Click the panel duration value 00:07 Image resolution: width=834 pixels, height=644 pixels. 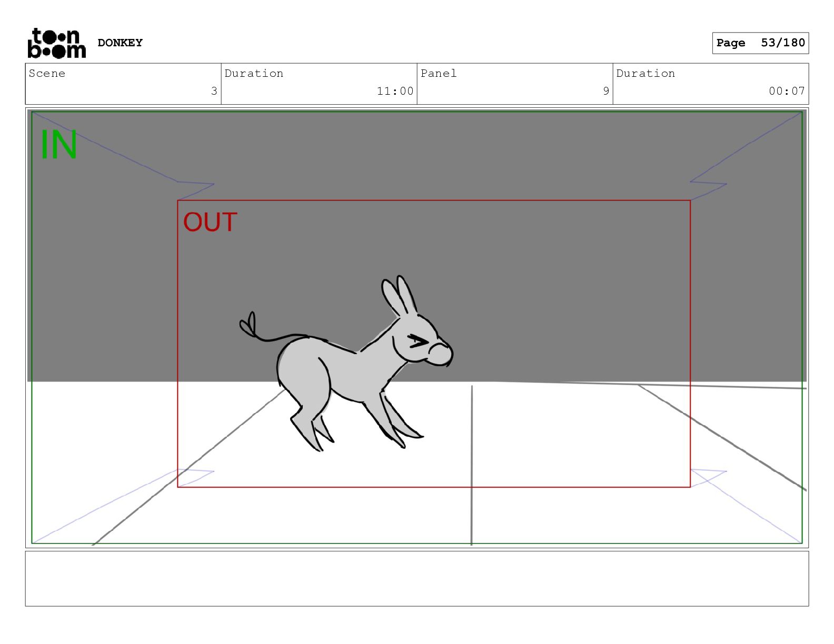[x=787, y=91]
